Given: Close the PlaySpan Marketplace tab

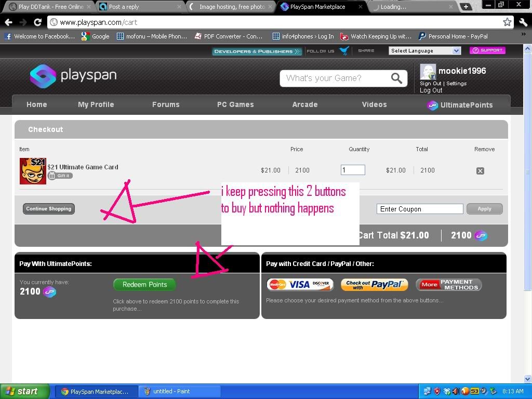Looking at the screenshot, I should 361,7.
